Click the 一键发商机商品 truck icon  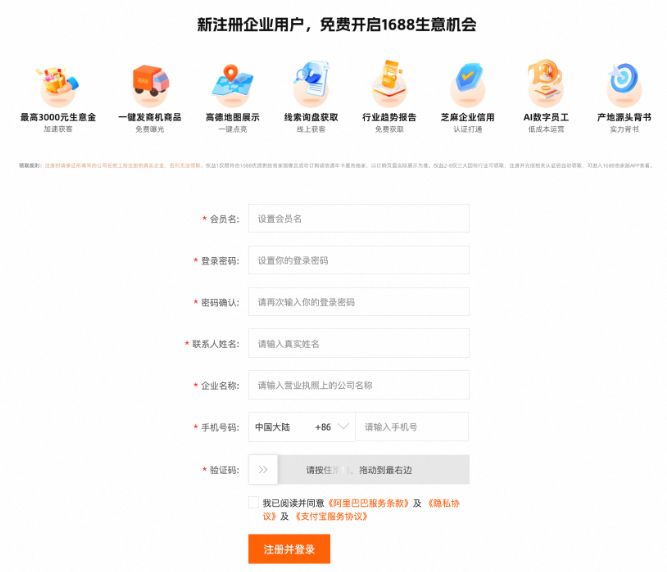(150, 85)
